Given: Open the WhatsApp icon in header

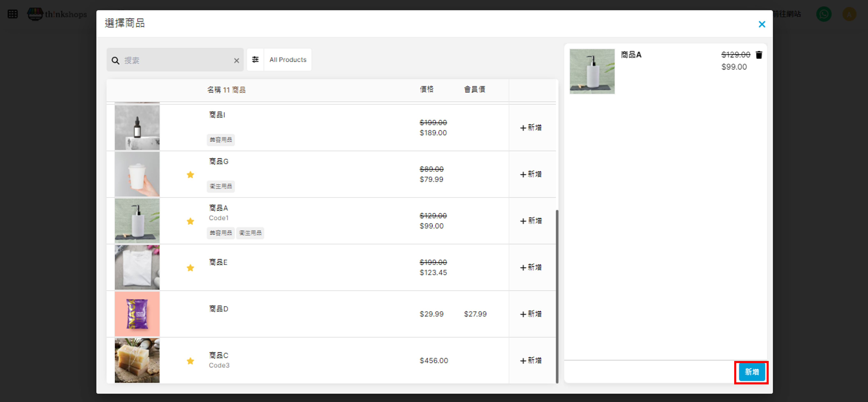Looking at the screenshot, I should click(823, 14).
